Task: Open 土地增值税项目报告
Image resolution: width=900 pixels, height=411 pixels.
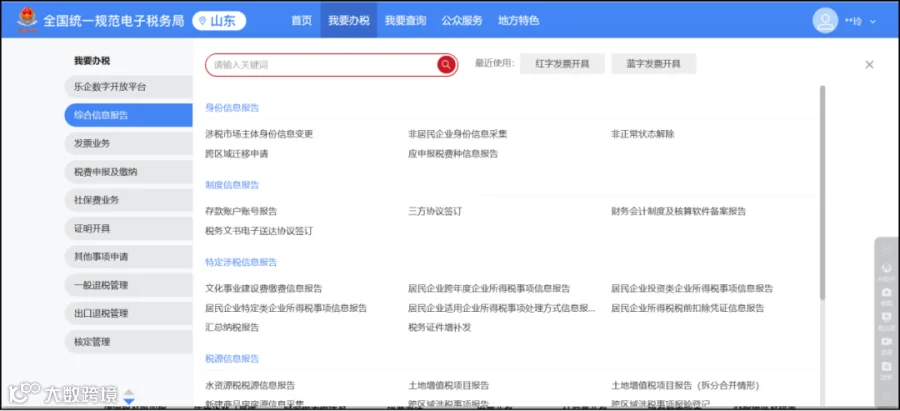Action: point(448,385)
